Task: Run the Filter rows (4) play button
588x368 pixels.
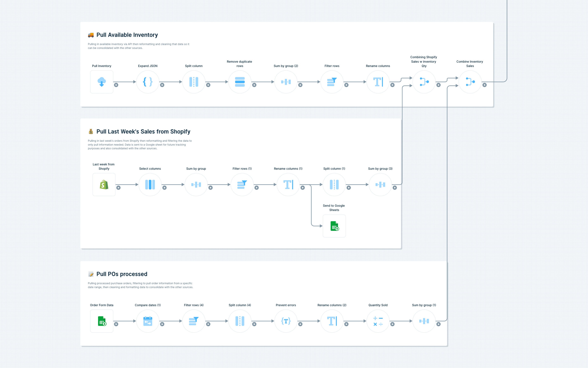Action: pyautogui.click(x=208, y=324)
